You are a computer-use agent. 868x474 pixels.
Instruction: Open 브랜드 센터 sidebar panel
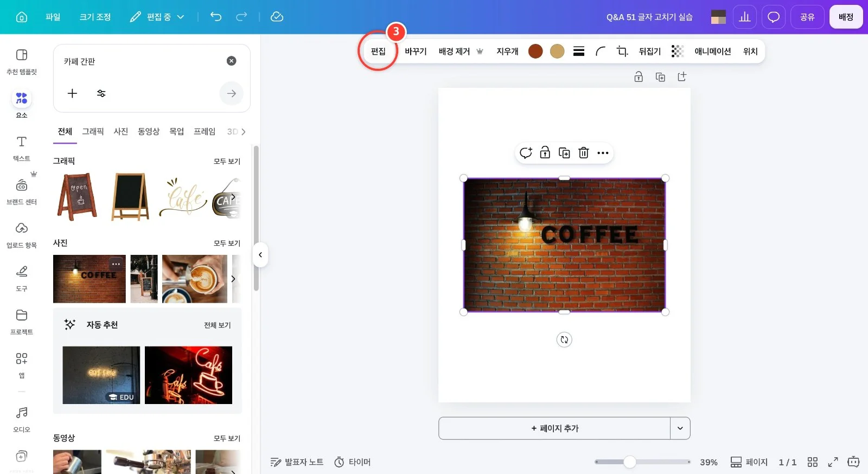click(22, 192)
